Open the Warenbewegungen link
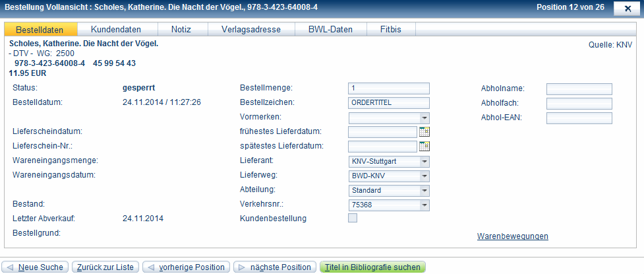The image size is (644, 274). pos(512,236)
